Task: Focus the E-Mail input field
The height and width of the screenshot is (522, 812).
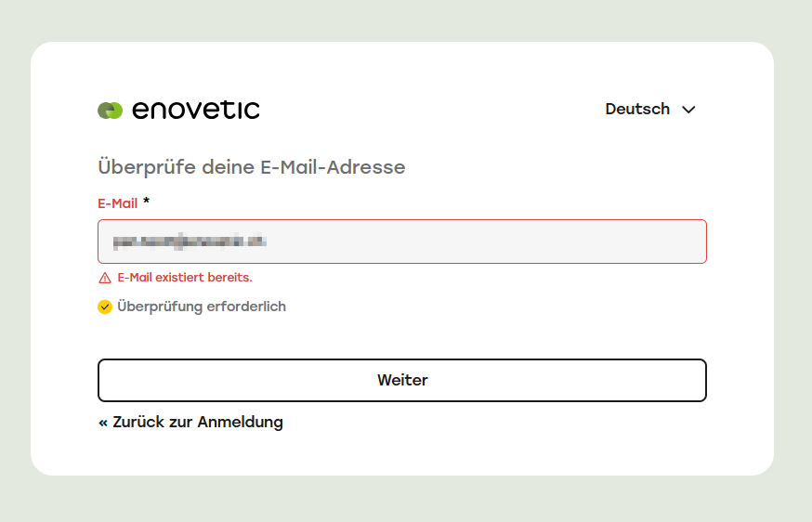Action: click(402, 241)
